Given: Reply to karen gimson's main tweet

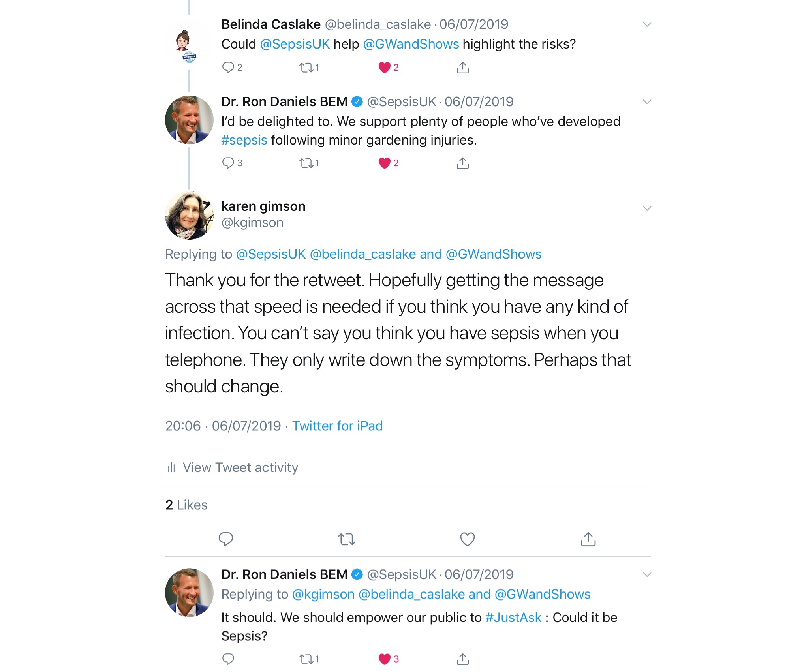Looking at the screenshot, I should click(x=226, y=539).
